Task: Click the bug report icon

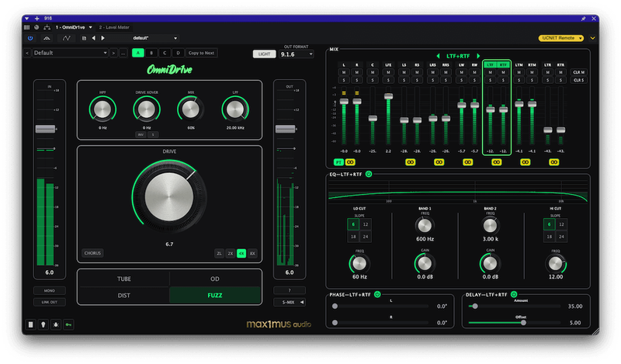Action: point(56,324)
